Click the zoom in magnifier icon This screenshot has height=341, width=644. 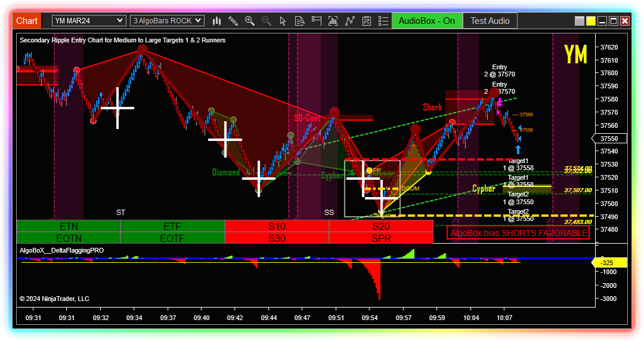pyautogui.click(x=249, y=21)
